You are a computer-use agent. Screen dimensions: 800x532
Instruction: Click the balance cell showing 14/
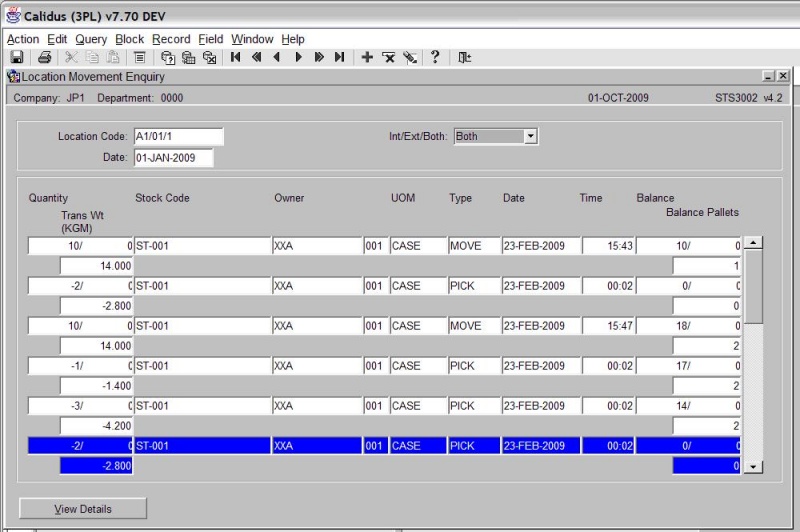[x=688, y=406]
